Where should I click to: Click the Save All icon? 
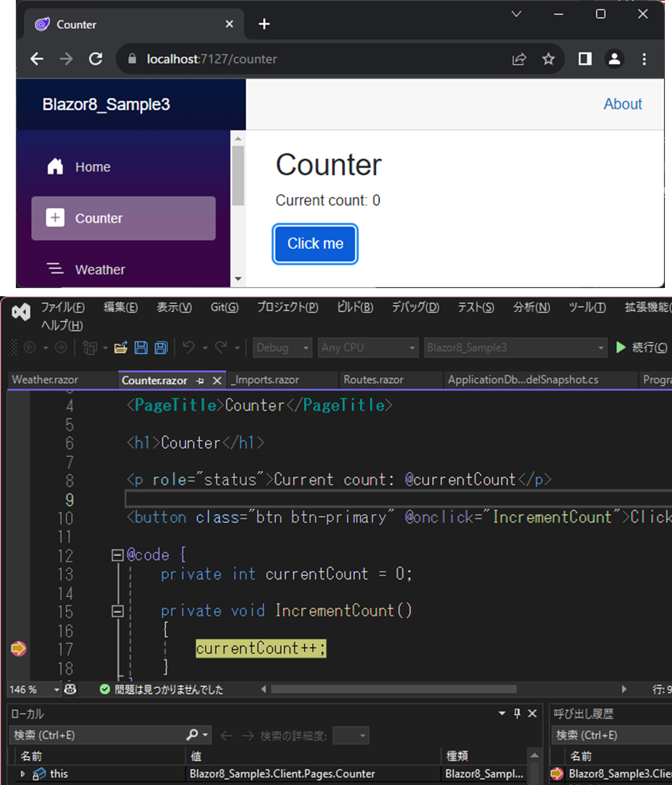pos(159,347)
